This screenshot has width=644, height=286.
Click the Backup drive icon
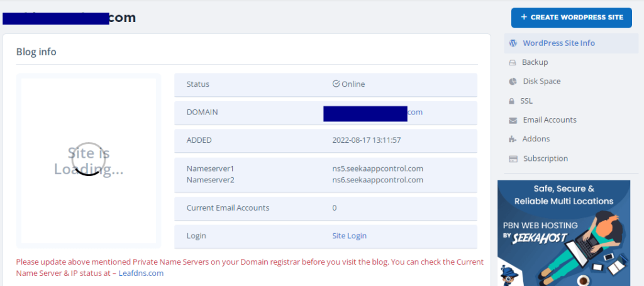pyautogui.click(x=513, y=63)
